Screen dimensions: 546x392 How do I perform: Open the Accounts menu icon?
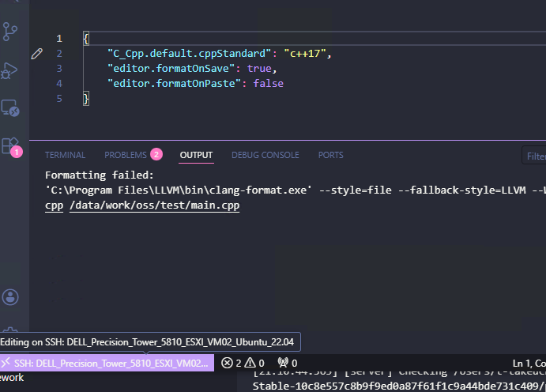click(x=10, y=297)
